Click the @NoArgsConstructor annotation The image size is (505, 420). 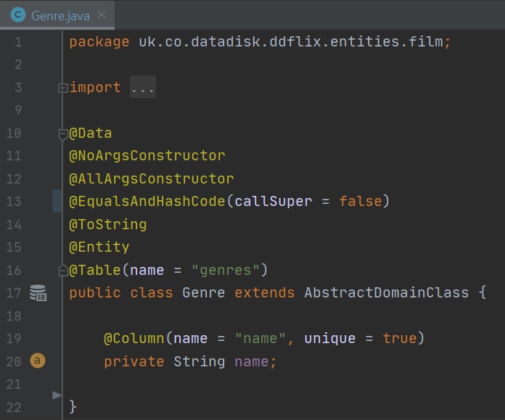coord(147,156)
